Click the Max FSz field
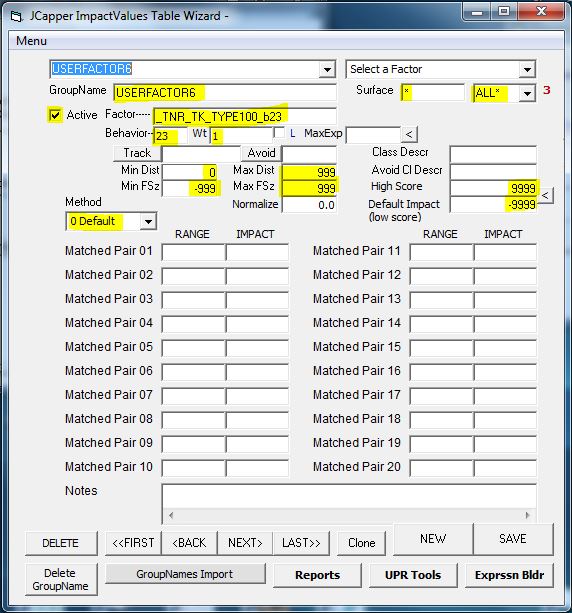Image resolution: width=572 pixels, height=613 pixels. pos(309,188)
